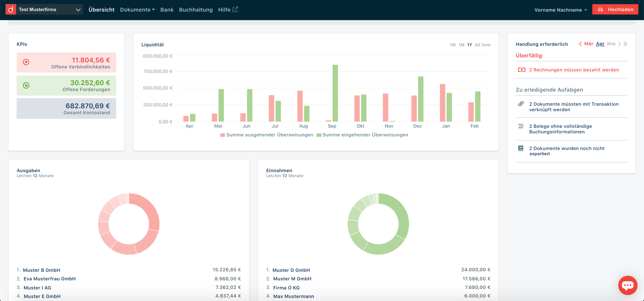This screenshot has height=301, width=644.
Task: Open the chat support bubble bottom right
Action: coord(627,285)
